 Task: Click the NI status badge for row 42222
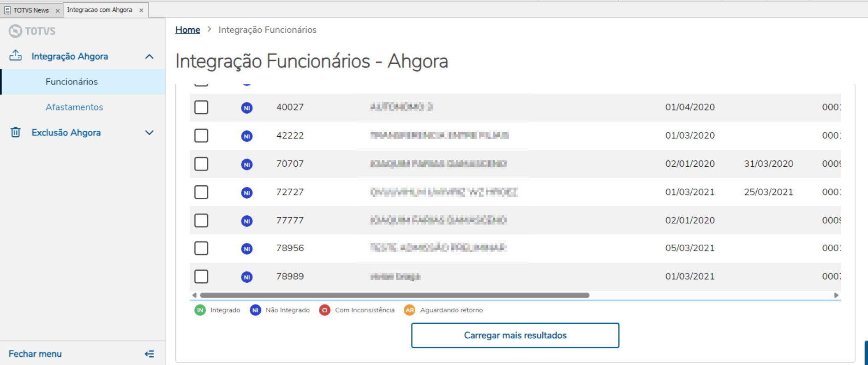click(247, 136)
